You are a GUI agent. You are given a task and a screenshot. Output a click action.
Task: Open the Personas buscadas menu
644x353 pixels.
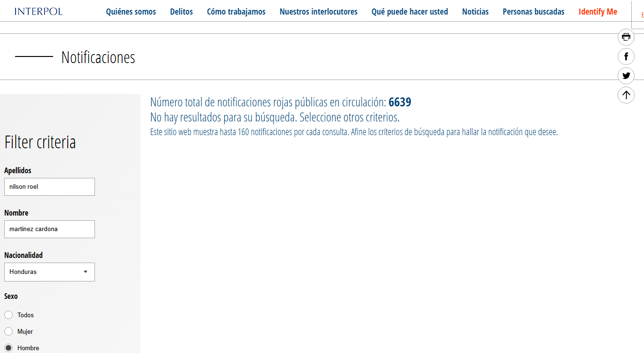[534, 12]
